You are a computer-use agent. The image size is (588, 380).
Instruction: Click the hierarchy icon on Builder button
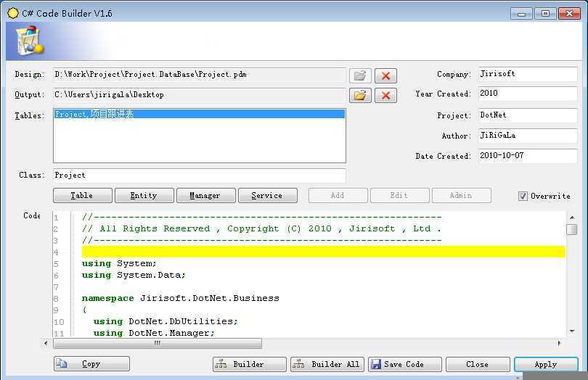221,364
